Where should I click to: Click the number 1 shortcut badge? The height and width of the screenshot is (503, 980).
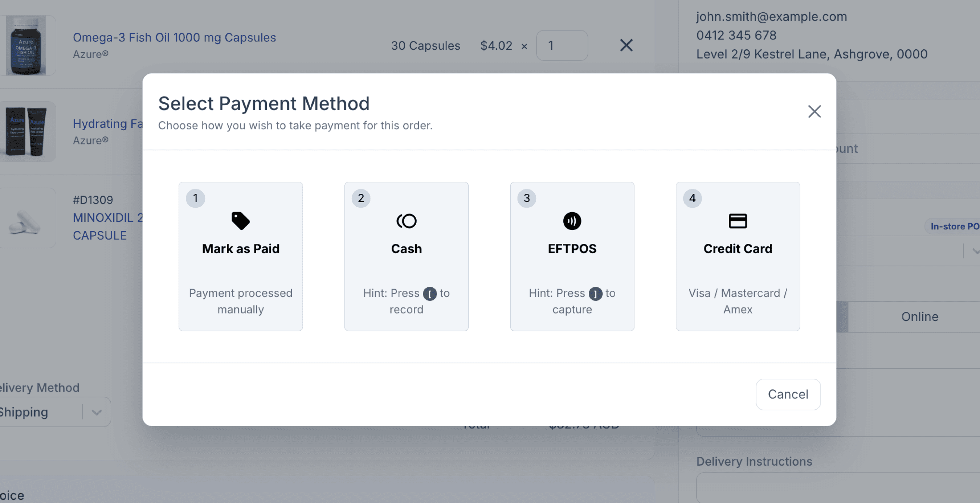pos(195,198)
